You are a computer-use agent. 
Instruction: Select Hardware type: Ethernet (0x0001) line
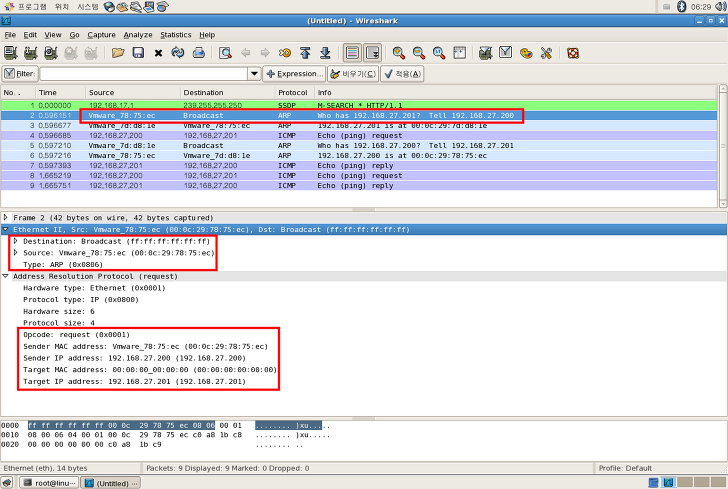94,288
